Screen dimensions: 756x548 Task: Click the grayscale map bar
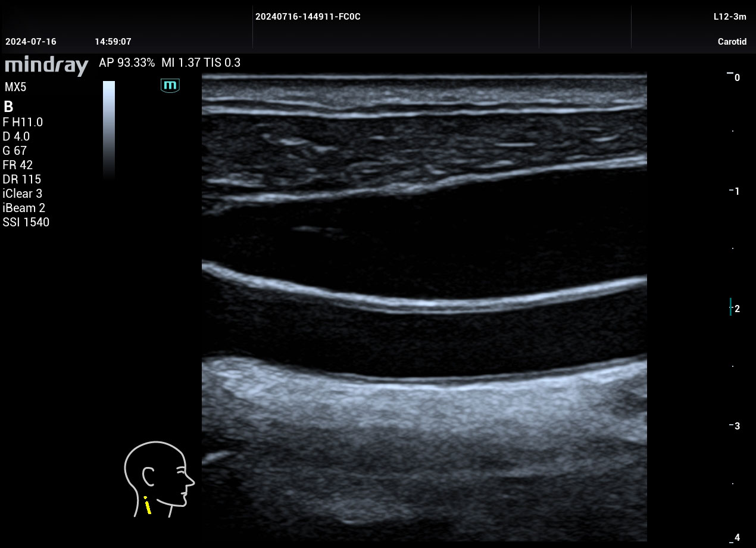click(109, 129)
